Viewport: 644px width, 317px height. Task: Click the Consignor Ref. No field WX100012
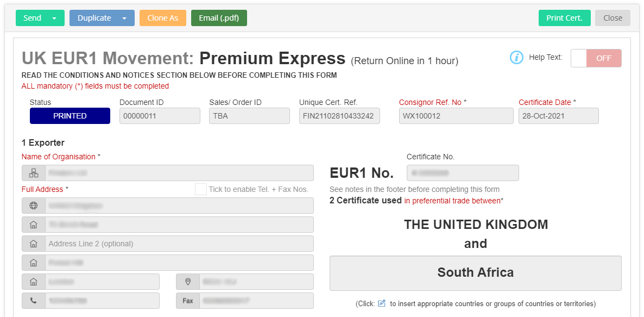pyautogui.click(x=456, y=116)
